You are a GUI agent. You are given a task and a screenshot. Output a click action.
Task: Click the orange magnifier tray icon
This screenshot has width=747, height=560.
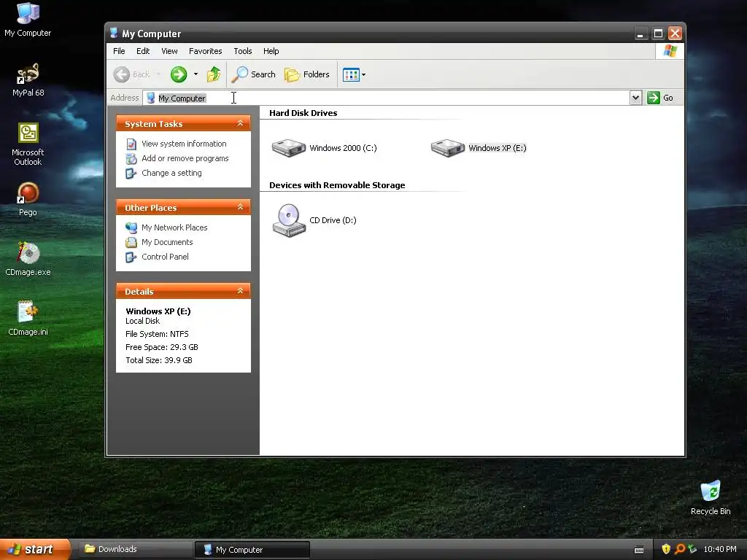point(680,549)
